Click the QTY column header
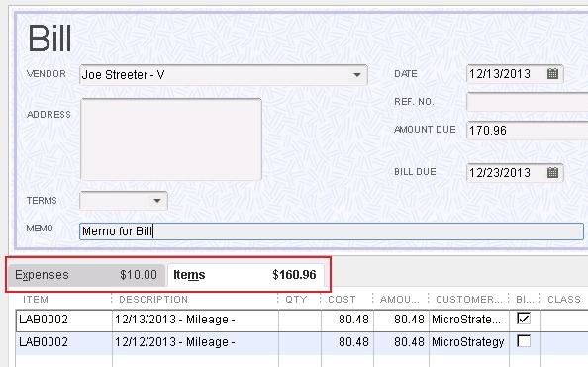 [x=296, y=299]
